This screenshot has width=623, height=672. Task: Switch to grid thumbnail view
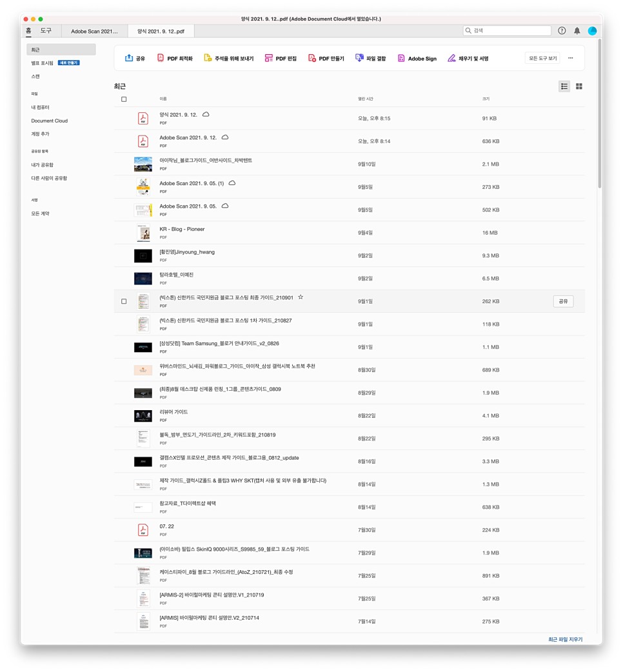pos(579,86)
